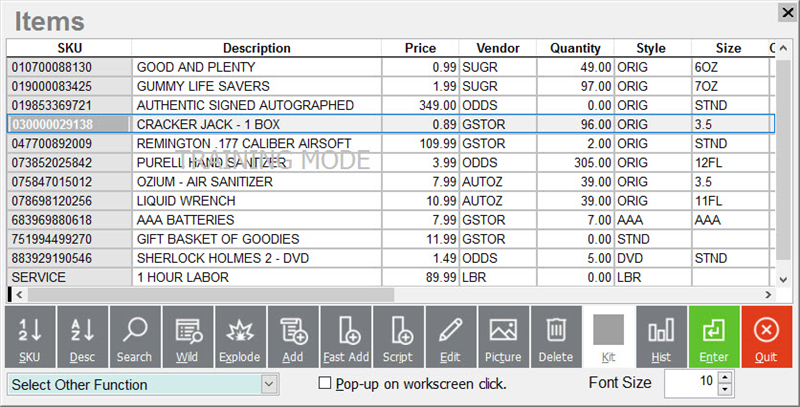
Task: Add a new item
Action: [x=293, y=337]
